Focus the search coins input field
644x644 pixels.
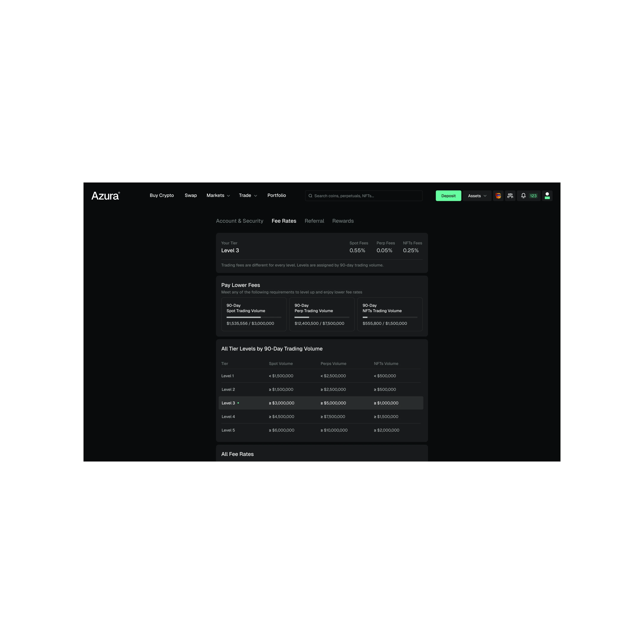[x=363, y=196]
